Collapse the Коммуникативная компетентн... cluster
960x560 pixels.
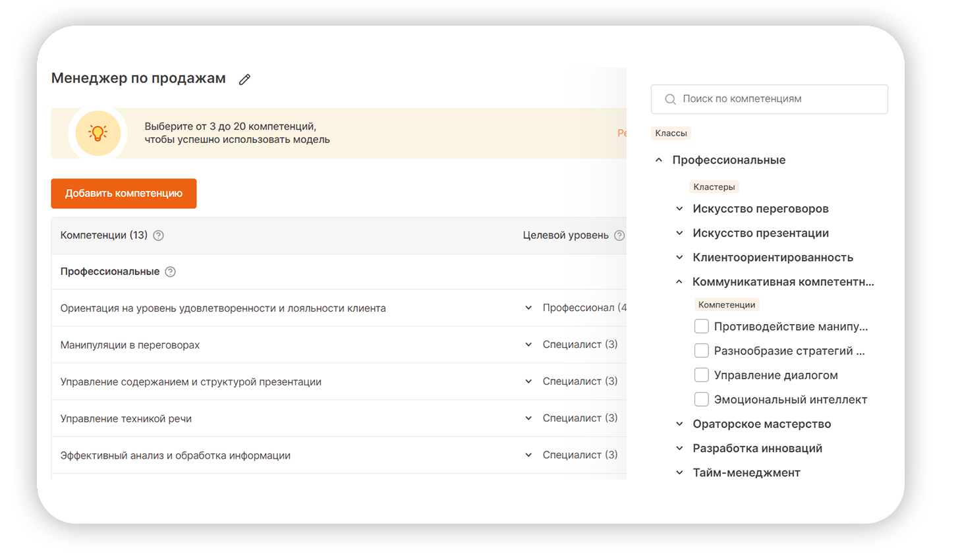pyautogui.click(x=679, y=282)
